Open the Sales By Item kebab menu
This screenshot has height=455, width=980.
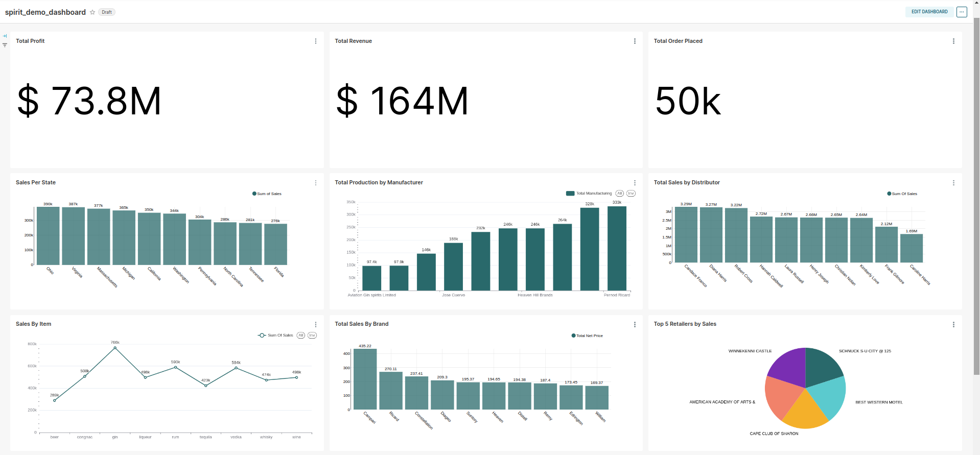point(316,324)
